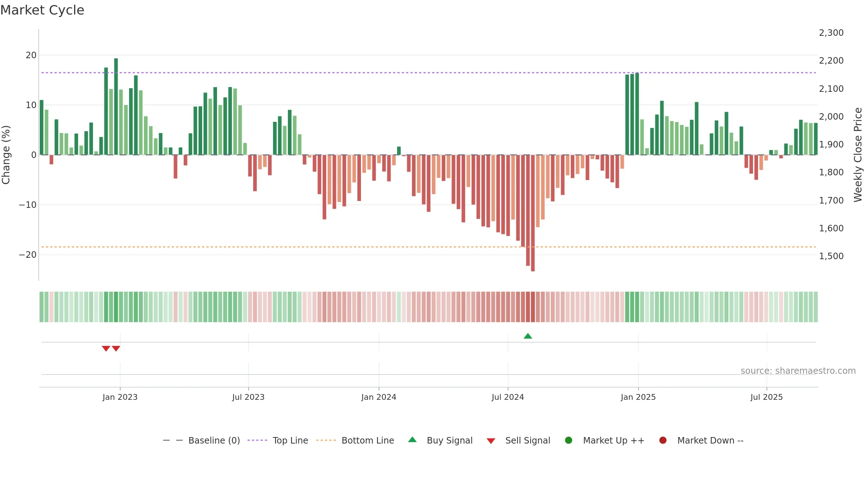This screenshot has width=868, height=488.
Task: Click the Buy Signal green triangle legend icon
Action: click(x=412, y=440)
